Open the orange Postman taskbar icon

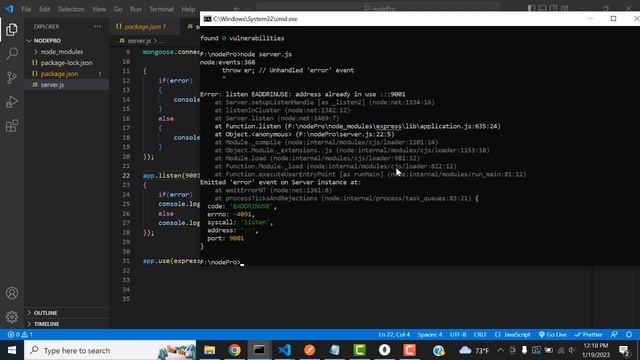(x=309, y=350)
